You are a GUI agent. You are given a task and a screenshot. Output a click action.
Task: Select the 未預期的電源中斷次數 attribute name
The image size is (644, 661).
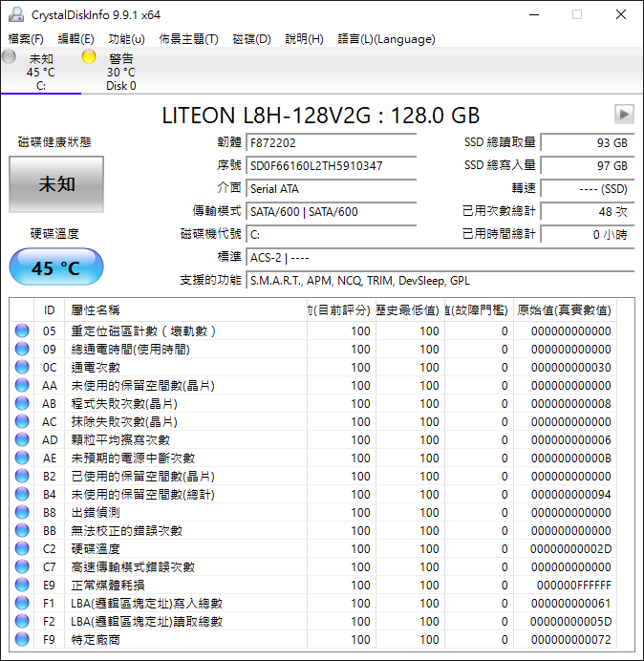coord(133,458)
